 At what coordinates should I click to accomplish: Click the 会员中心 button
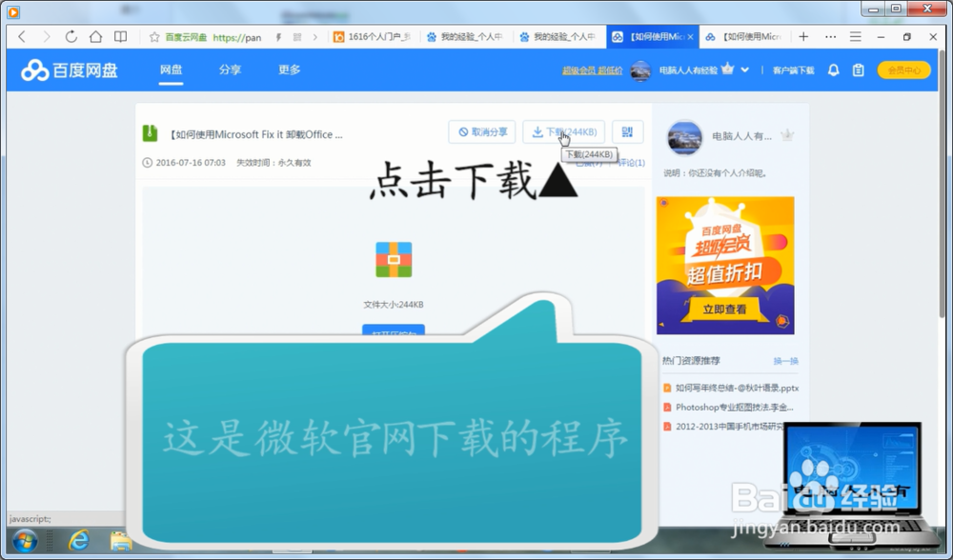point(903,70)
